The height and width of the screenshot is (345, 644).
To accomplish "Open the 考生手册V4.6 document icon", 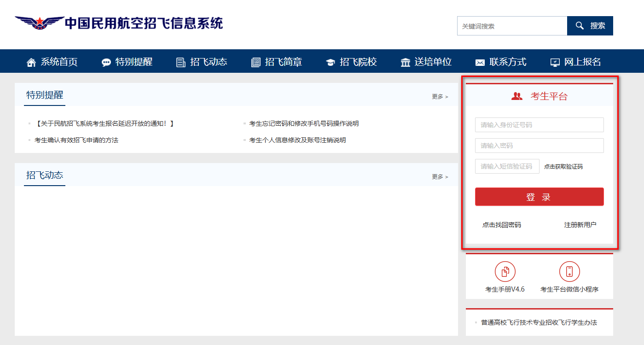I will 505,271.
